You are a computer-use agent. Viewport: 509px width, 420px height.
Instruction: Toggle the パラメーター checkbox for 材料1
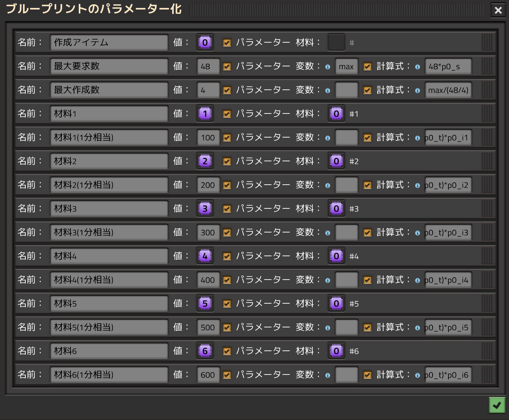coord(227,114)
